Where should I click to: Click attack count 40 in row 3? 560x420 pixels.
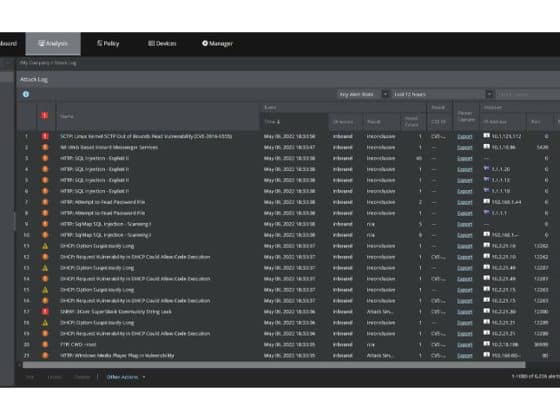(x=419, y=158)
